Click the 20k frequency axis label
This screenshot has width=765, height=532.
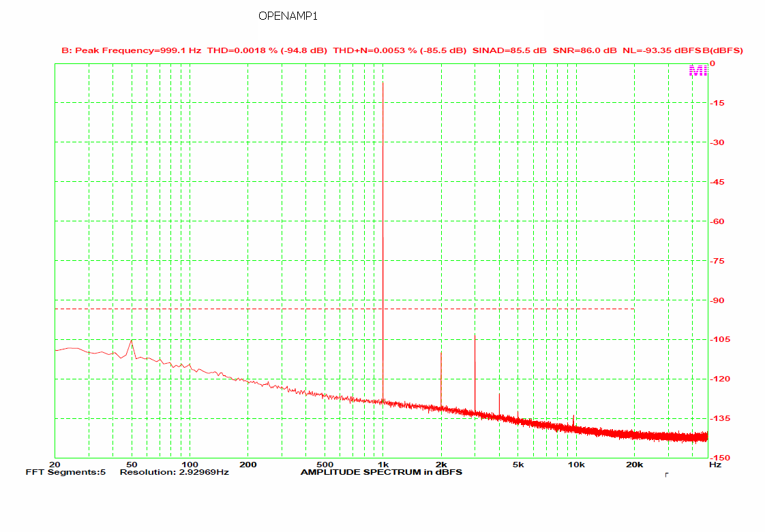click(634, 465)
